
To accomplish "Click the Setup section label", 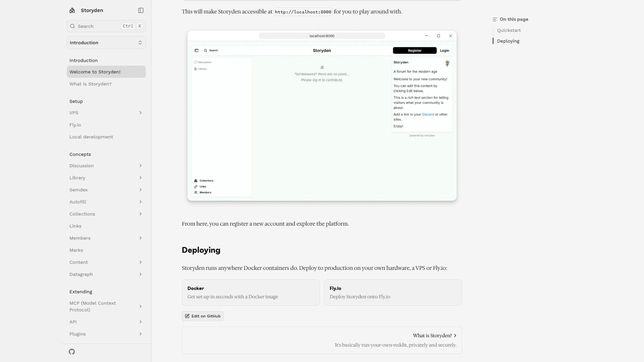I will pyautogui.click(x=76, y=101).
